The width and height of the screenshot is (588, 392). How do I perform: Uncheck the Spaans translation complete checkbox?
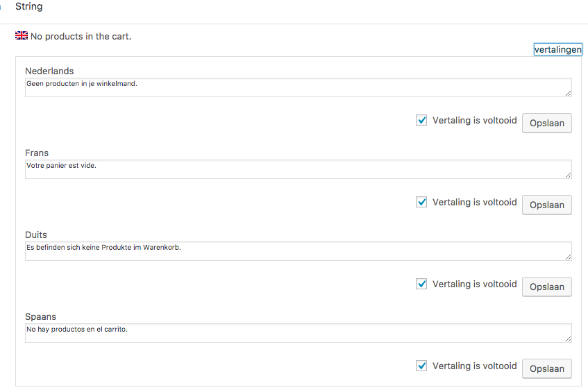(421, 366)
